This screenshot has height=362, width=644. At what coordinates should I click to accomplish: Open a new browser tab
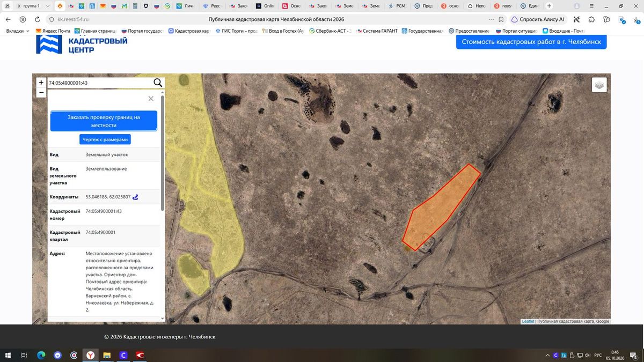point(549,6)
